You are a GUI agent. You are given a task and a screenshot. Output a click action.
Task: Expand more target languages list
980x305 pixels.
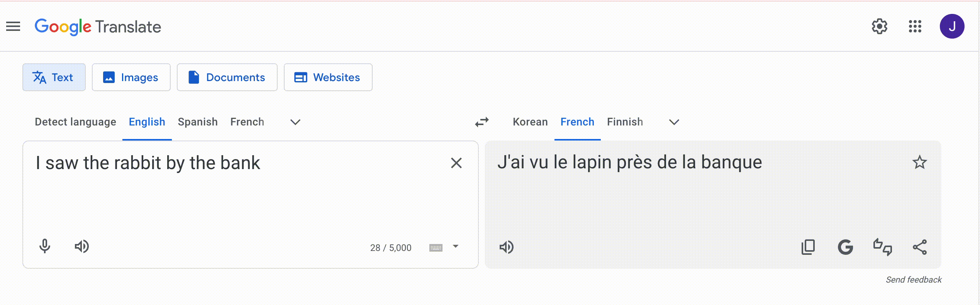(674, 122)
